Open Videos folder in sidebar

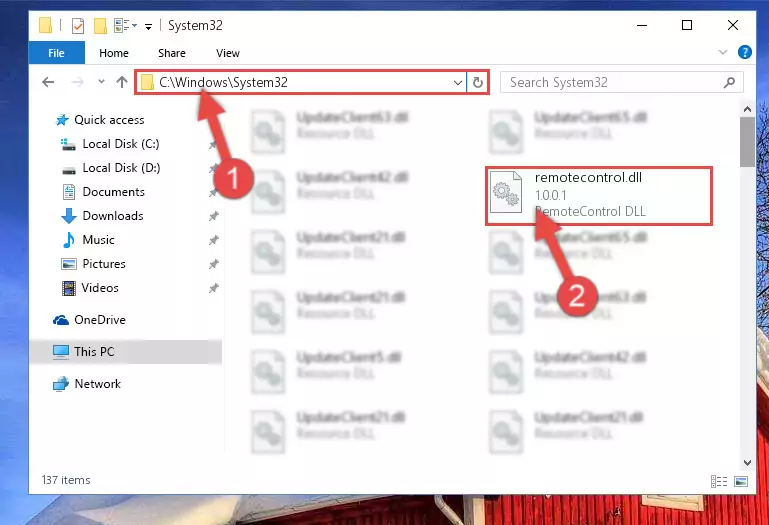(x=100, y=288)
